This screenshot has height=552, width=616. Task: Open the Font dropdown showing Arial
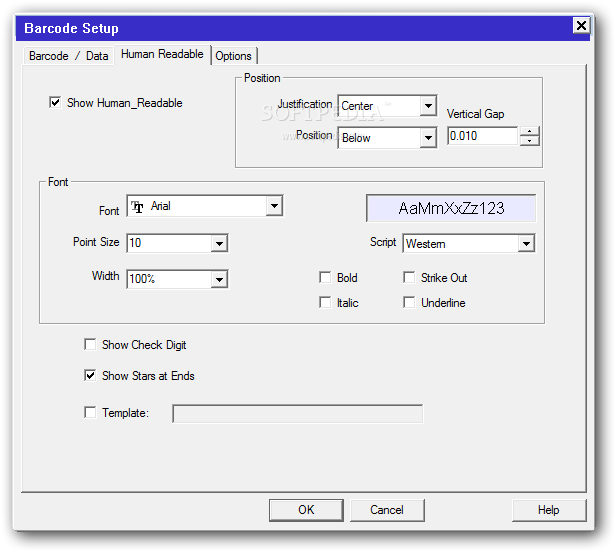274,205
